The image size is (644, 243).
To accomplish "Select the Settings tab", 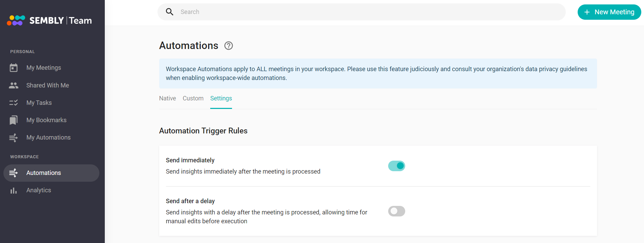I will pos(221,98).
